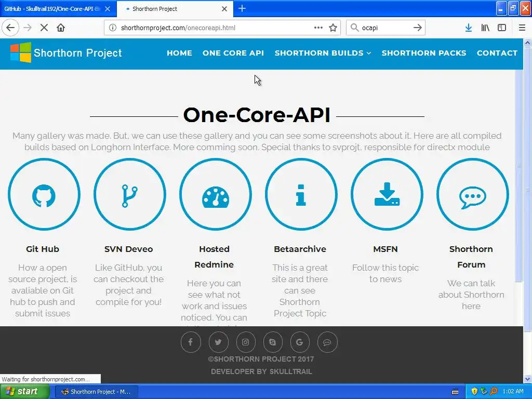Viewport: 532px width, 399px height.
Task: Click the Shorthorn Project site title
Action: pos(78,53)
